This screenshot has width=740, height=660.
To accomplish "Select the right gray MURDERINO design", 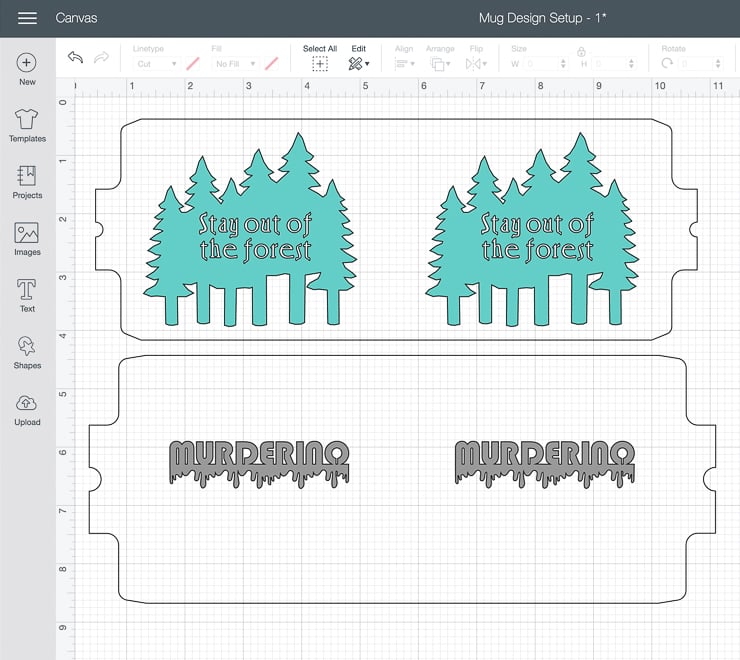I will [x=545, y=464].
